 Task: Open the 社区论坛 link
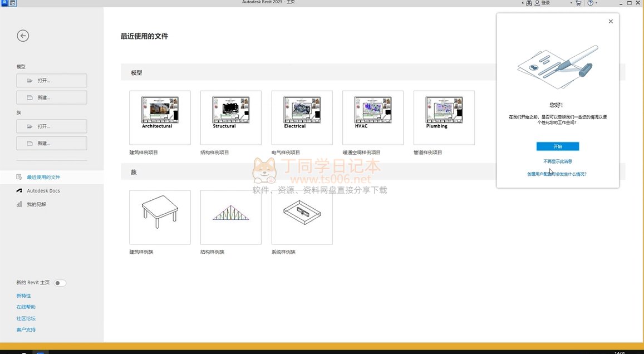pos(26,318)
